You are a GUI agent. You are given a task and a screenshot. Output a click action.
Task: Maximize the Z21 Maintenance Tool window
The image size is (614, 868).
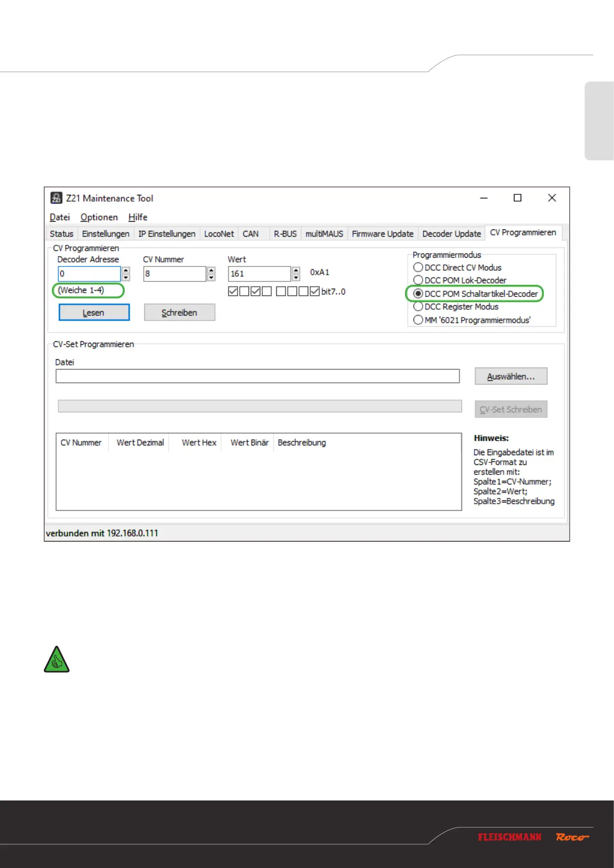point(518,198)
